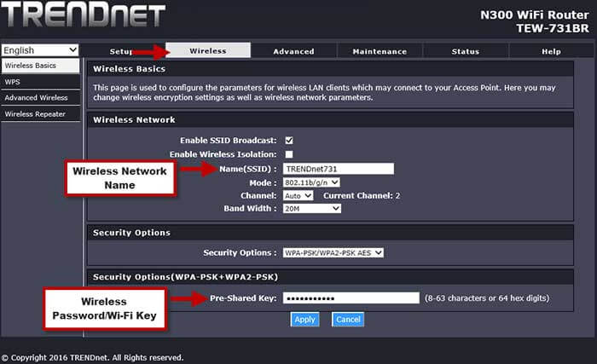Enable Wireless Isolation checkbox
597x364 pixels.
(x=289, y=154)
